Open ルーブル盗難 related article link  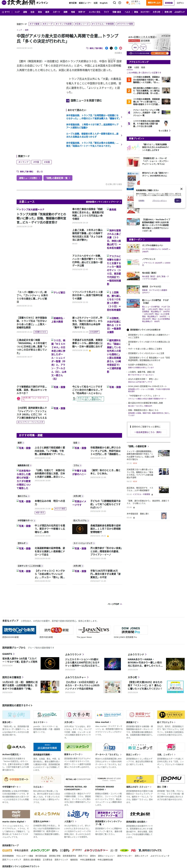[x=92, y=135]
